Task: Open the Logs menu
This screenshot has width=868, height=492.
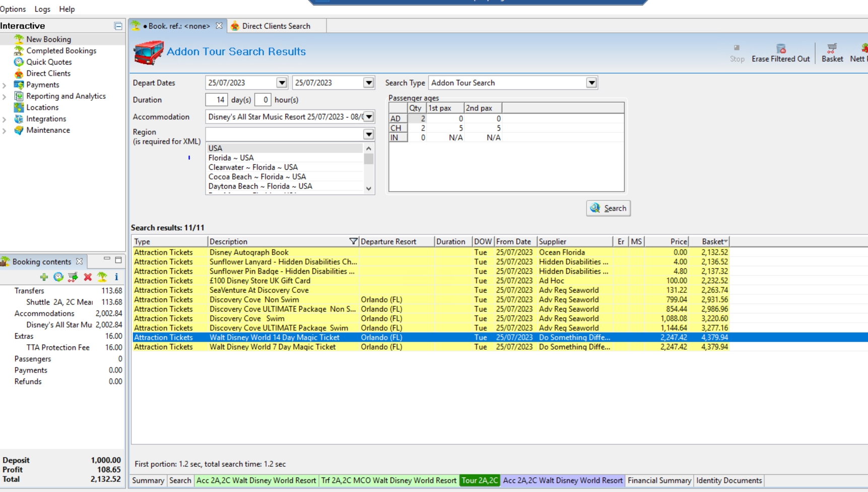Action: 42,9
